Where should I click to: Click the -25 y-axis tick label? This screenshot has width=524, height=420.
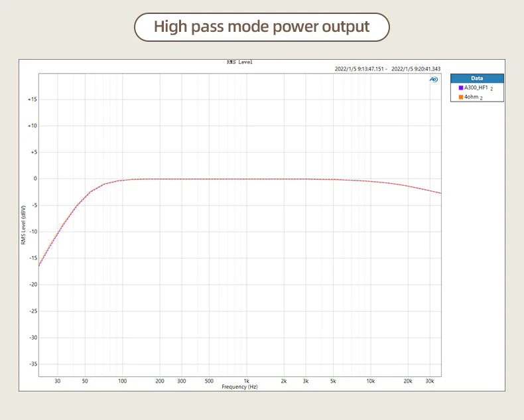click(33, 311)
